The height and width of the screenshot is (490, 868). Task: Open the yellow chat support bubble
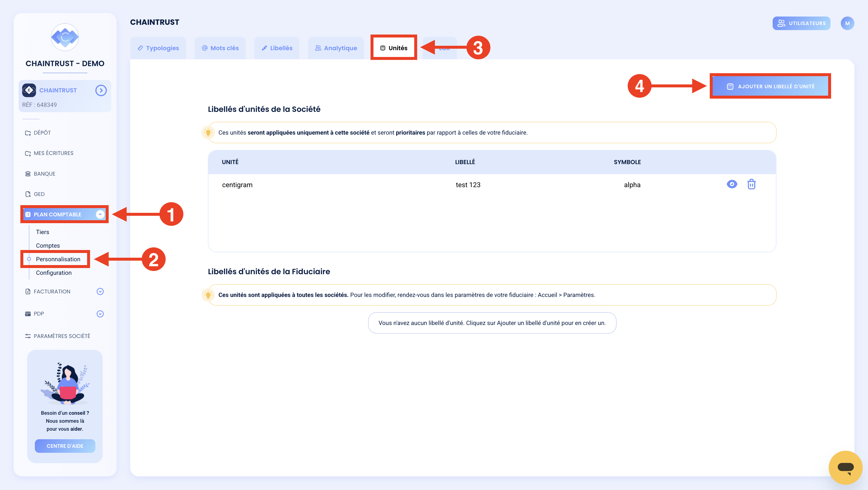coord(845,468)
